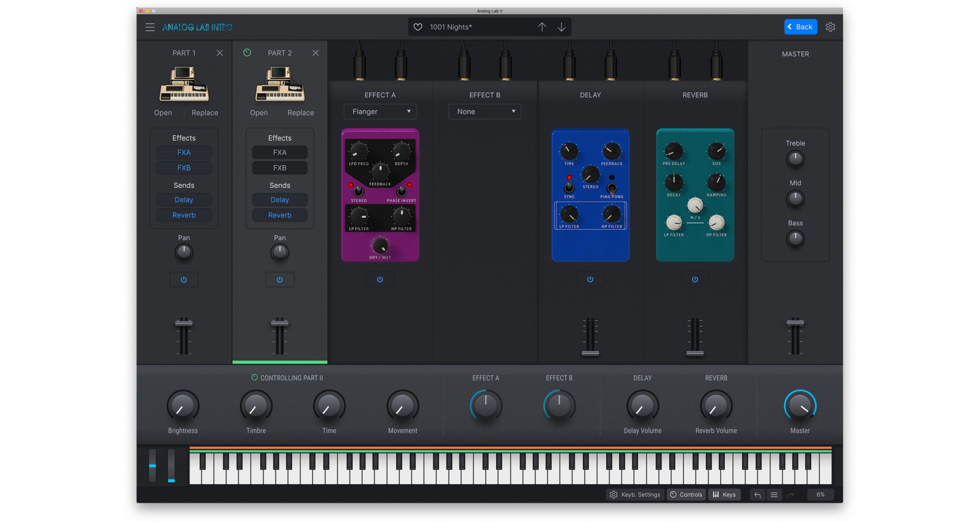Click Open under Part 2

(x=259, y=113)
